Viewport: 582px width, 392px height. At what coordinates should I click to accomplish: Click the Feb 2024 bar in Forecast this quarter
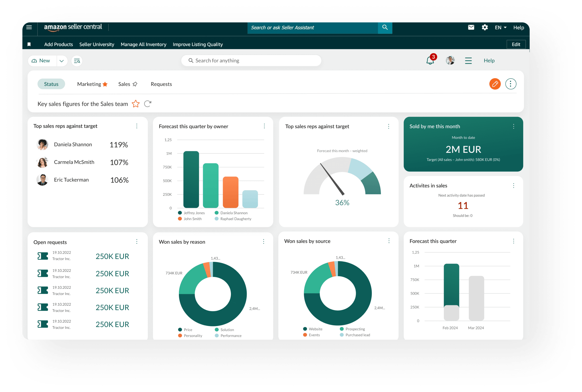click(x=451, y=292)
